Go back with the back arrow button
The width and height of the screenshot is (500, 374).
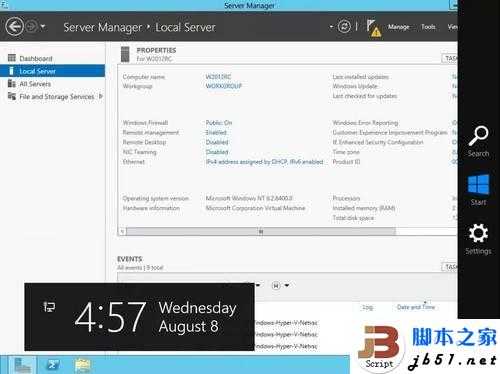(14, 26)
